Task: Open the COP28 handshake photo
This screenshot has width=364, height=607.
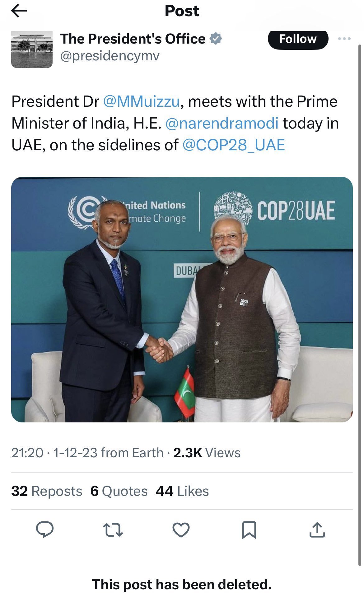Action: [182, 299]
